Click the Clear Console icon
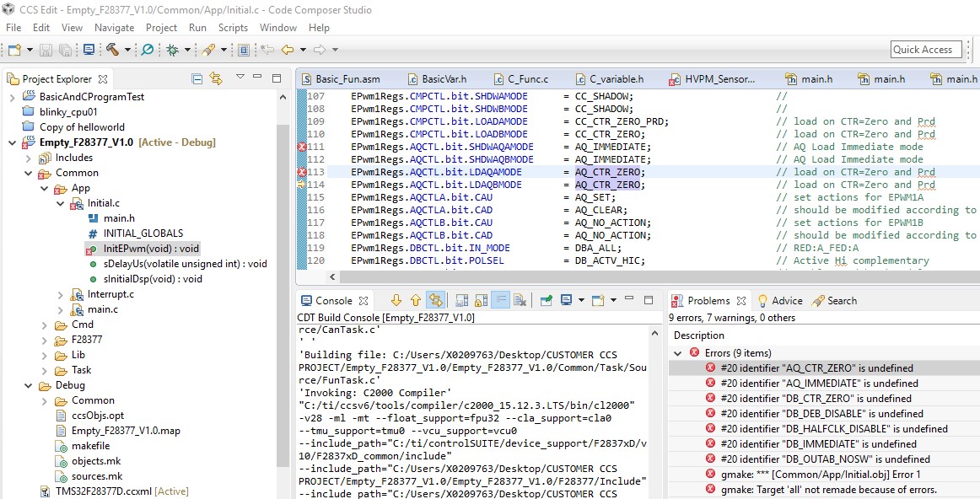 point(520,300)
